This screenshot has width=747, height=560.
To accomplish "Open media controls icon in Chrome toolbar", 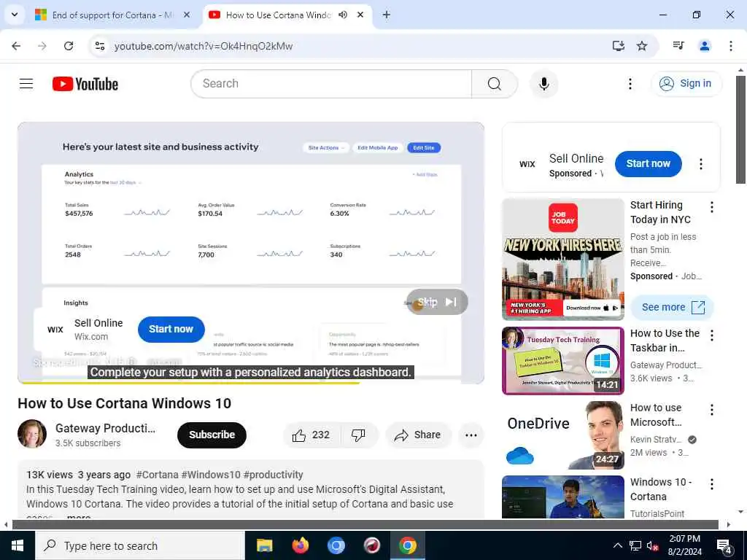I will 678,46.
